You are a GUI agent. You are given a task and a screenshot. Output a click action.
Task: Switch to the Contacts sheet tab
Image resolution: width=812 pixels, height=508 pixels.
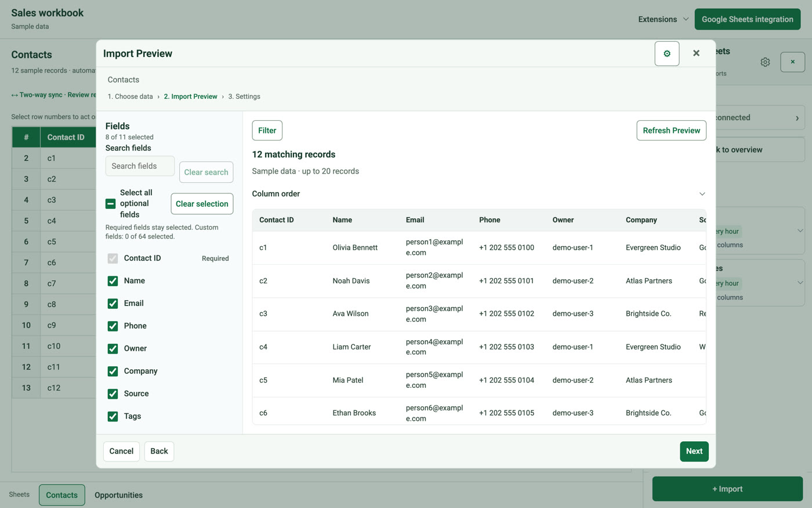[62, 495]
